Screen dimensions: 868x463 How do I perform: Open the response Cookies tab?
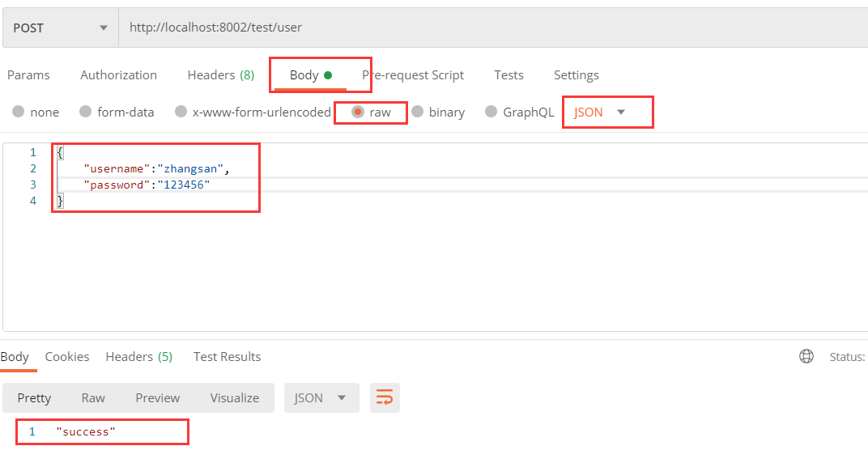(67, 357)
